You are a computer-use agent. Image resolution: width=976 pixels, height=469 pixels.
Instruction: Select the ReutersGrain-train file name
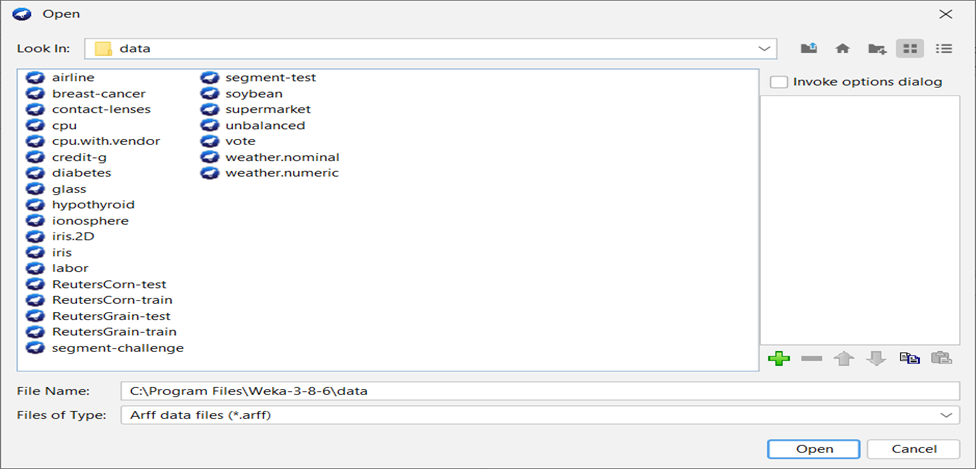pos(114,332)
